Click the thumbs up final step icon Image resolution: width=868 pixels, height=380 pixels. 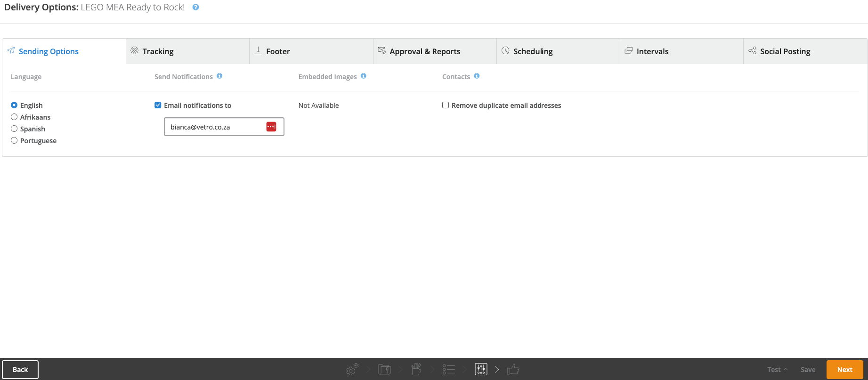click(x=513, y=370)
